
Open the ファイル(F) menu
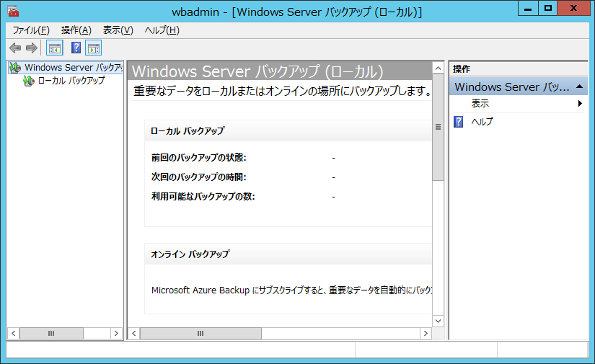pos(31,30)
